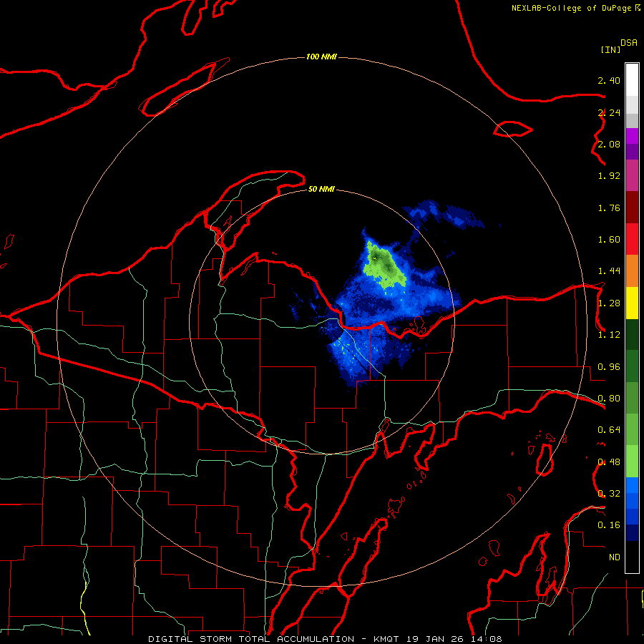Click the 0.32 legend value
This screenshot has width=644, height=644.
coord(609,494)
